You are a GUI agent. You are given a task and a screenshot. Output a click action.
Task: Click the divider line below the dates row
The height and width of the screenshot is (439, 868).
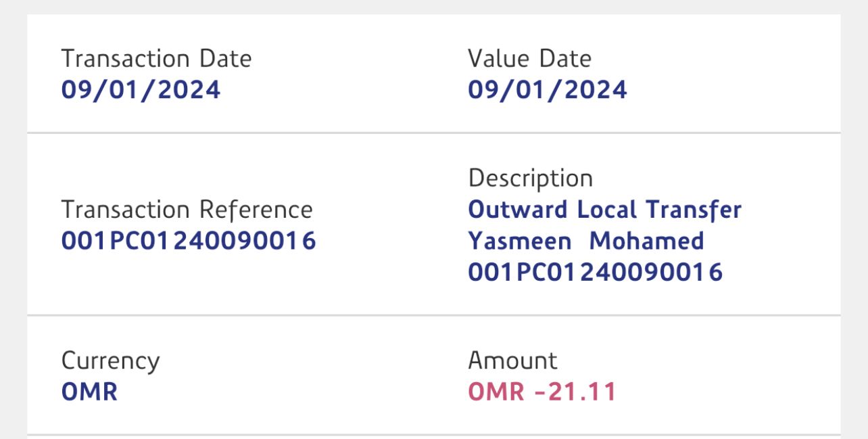click(x=434, y=133)
